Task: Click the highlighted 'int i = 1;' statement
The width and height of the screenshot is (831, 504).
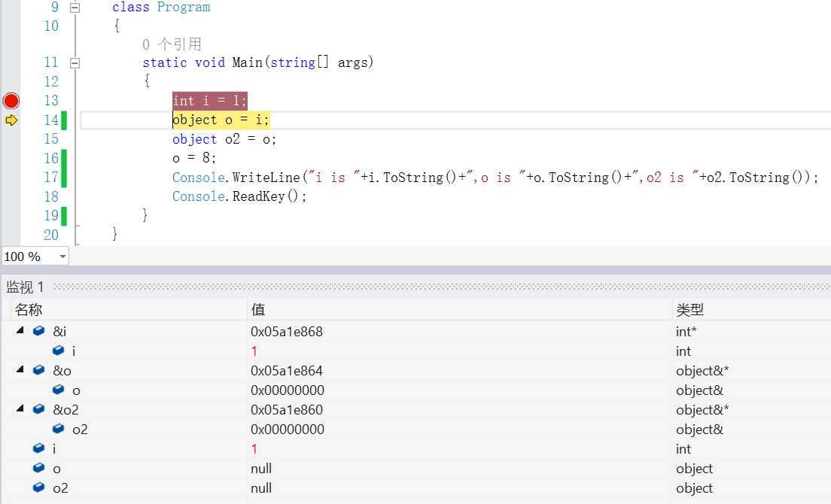Action: point(210,101)
